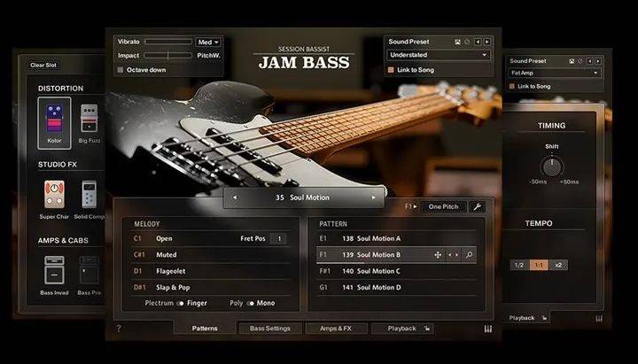Select the Bass Pro amp cabinet
Image resolution: width=638 pixels, height=364 pixels.
coord(89,275)
